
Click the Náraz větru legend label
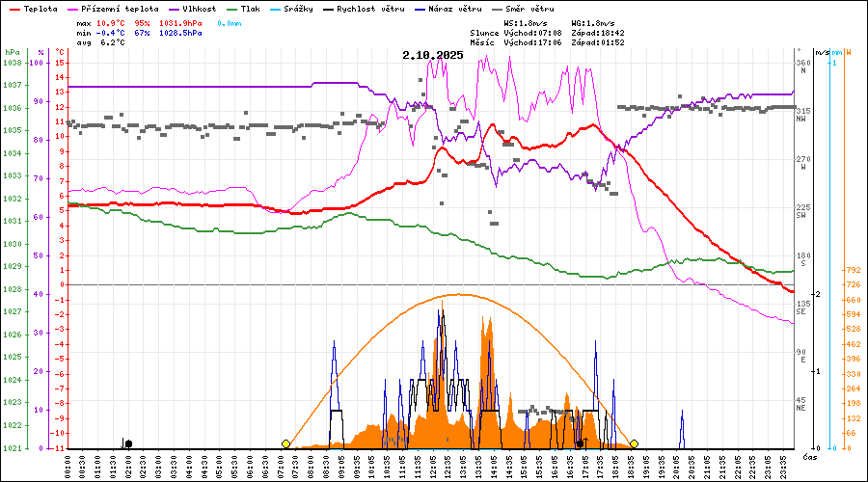pyautogui.click(x=458, y=9)
